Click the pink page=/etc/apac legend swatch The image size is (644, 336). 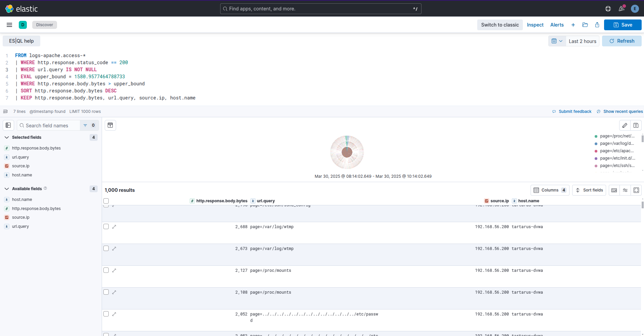point(596,151)
